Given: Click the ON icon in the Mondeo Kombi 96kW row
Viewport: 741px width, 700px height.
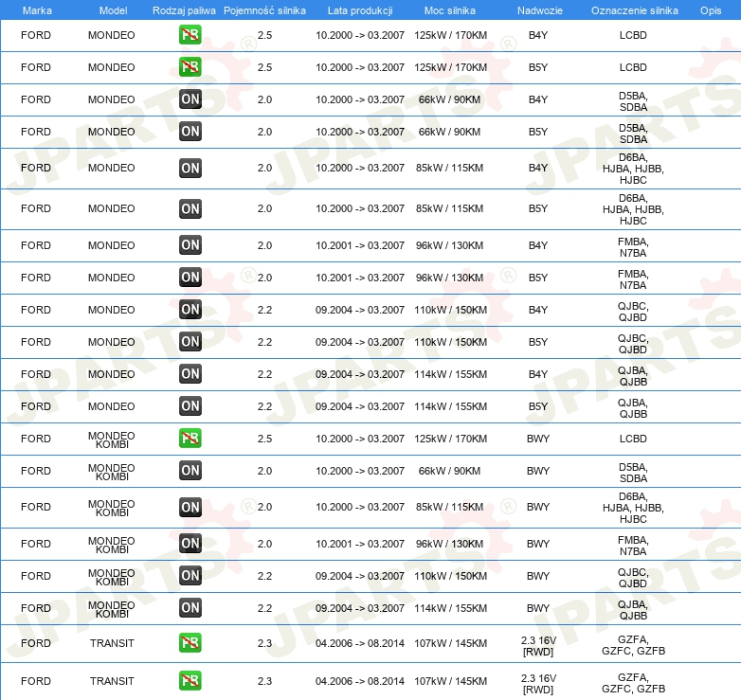Looking at the screenshot, I should pos(190,544).
